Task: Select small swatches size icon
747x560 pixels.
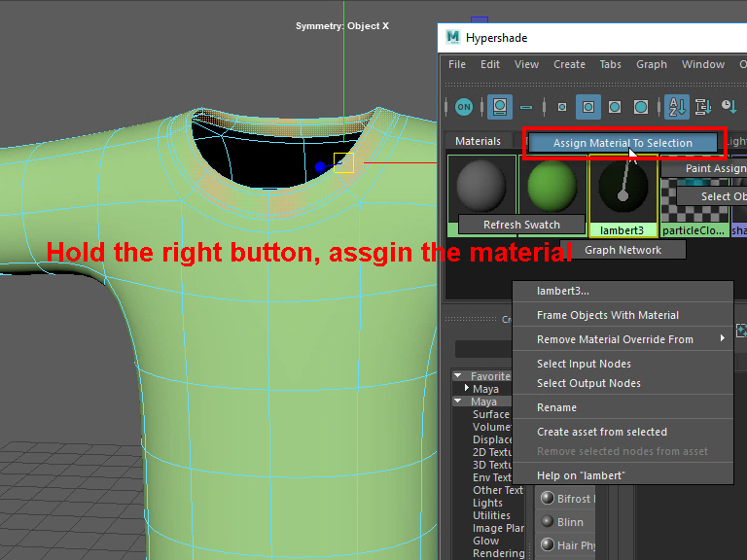Action: click(561, 107)
